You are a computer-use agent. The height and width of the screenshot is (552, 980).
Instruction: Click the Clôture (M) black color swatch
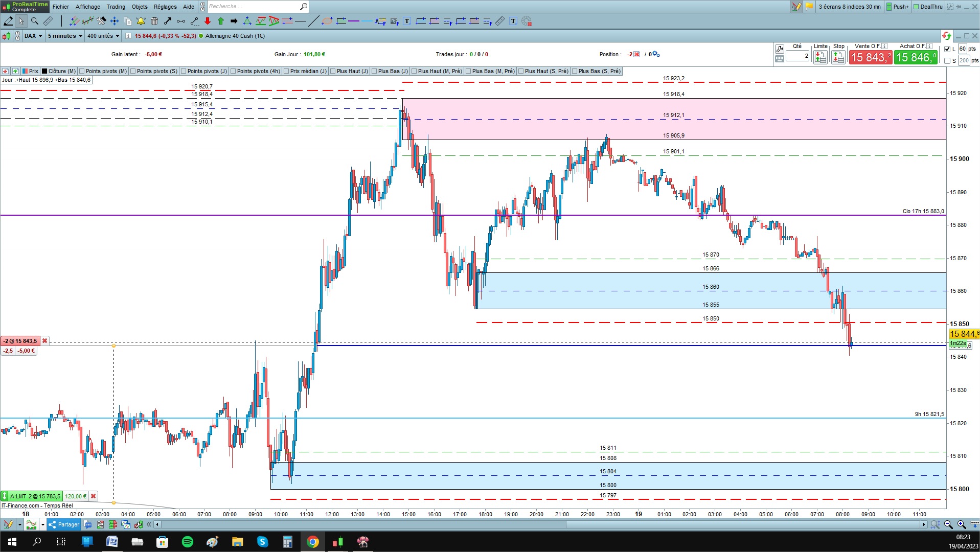pos(44,71)
